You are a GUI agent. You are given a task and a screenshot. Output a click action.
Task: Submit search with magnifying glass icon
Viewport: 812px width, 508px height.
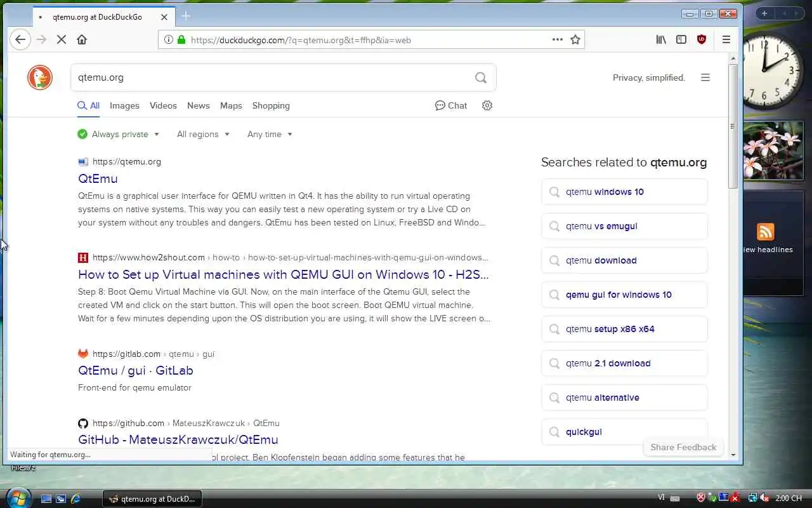click(x=481, y=77)
